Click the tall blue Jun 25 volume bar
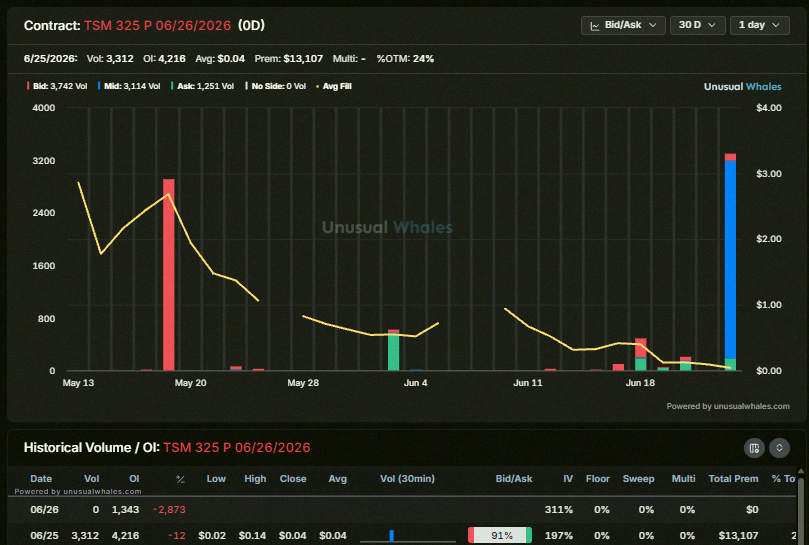The image size is (809, 545). [x=730, y=259]
